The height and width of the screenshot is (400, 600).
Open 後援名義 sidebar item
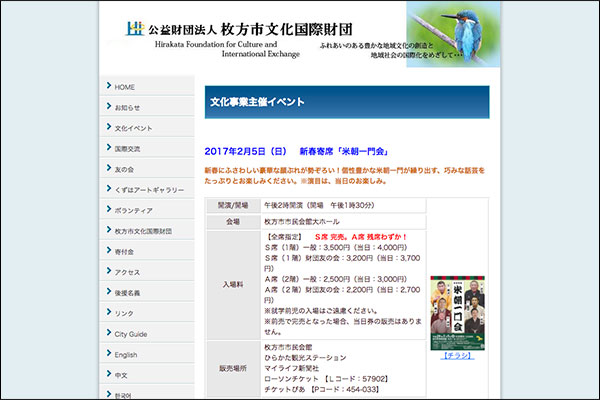127,292
